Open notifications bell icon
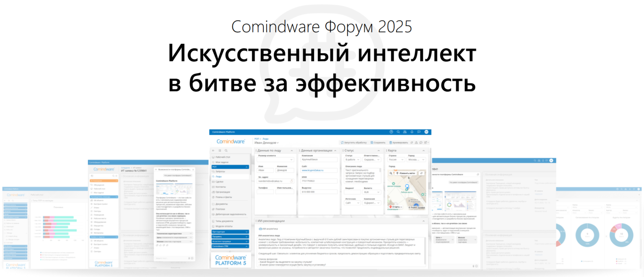The image size is (644, 277). (x=412, y=132)
